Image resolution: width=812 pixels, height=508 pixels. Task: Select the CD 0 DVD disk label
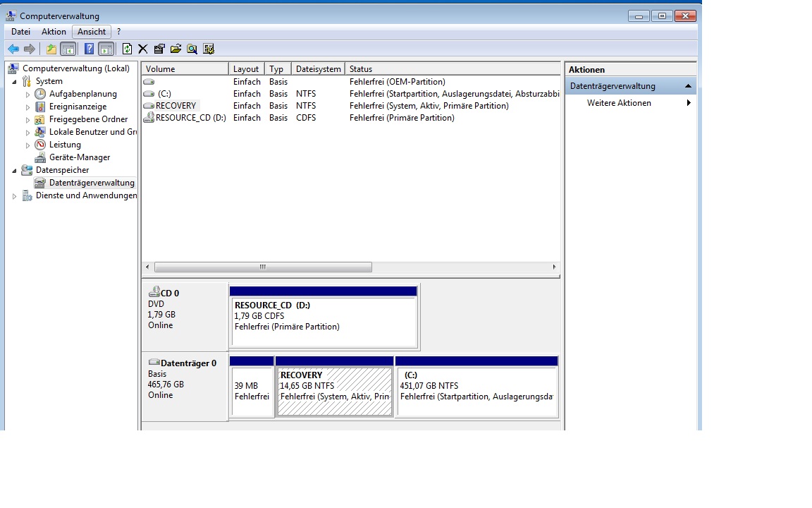coord(185,317)
